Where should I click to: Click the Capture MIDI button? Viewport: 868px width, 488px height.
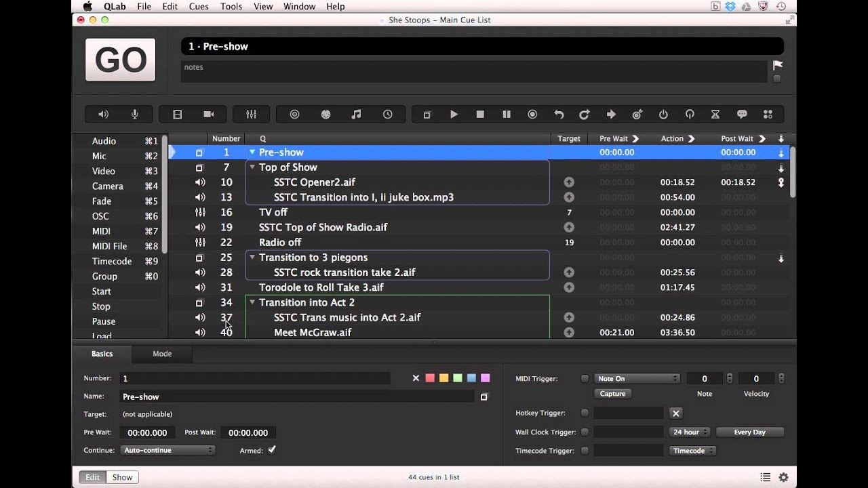coord(612,394)
